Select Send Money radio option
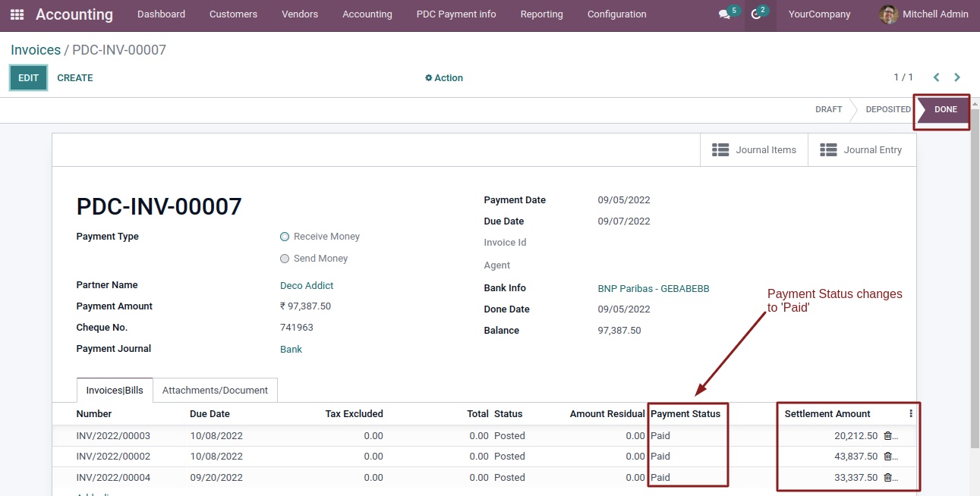 (285, 259)
